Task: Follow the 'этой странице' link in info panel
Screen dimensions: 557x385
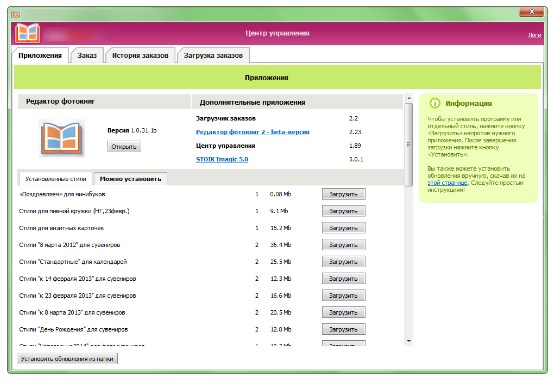Action: [447, 183]
